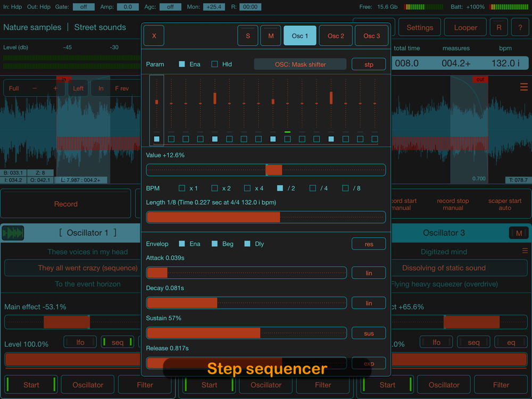Switch to the Osc 3 tab

pyautogui.click(x=371, y=36)
